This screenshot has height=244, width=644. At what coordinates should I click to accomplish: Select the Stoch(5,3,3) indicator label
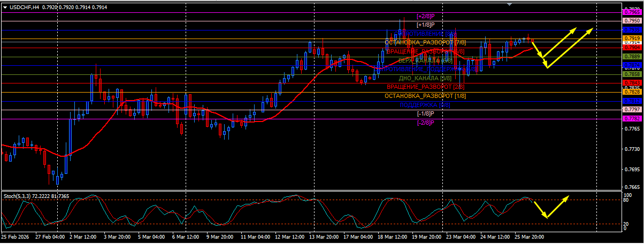coord(18,196)
